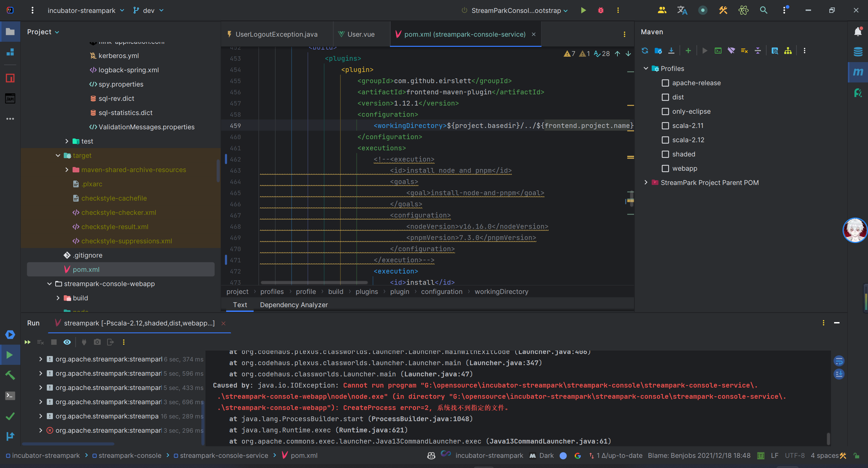Enable the apache-release profile checkbox
The width and height of the screenshot is (868, 468).
[x=665, y=83]
